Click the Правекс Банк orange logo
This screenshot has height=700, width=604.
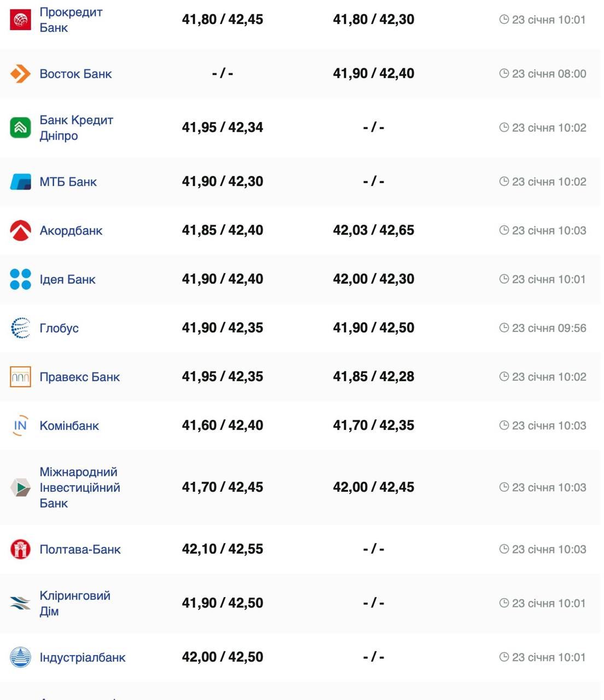[x=21, y=377]
